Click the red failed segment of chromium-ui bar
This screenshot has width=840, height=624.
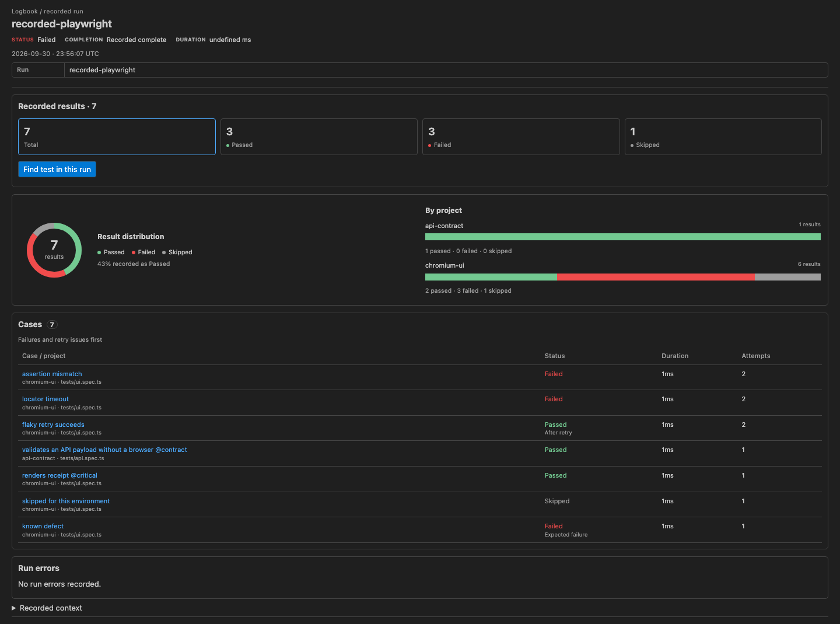656,277
